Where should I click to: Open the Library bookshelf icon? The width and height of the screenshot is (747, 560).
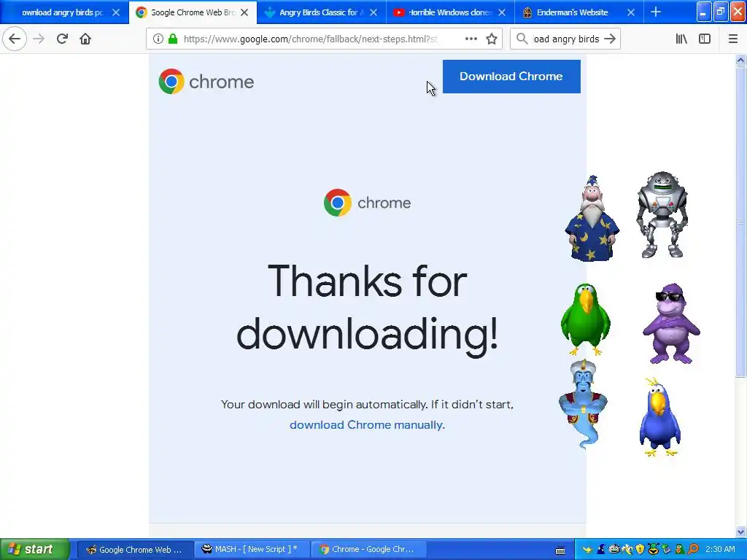tap(681, 39)
